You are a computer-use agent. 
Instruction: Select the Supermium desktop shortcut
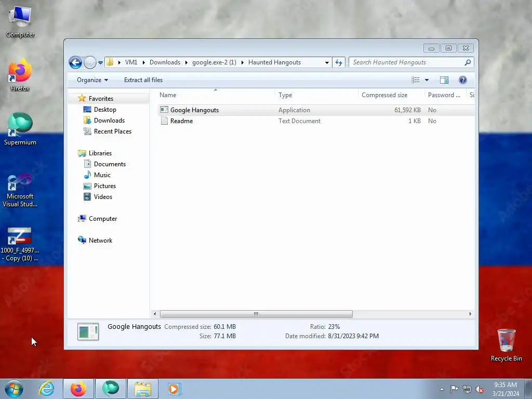[x=20, y=129]
